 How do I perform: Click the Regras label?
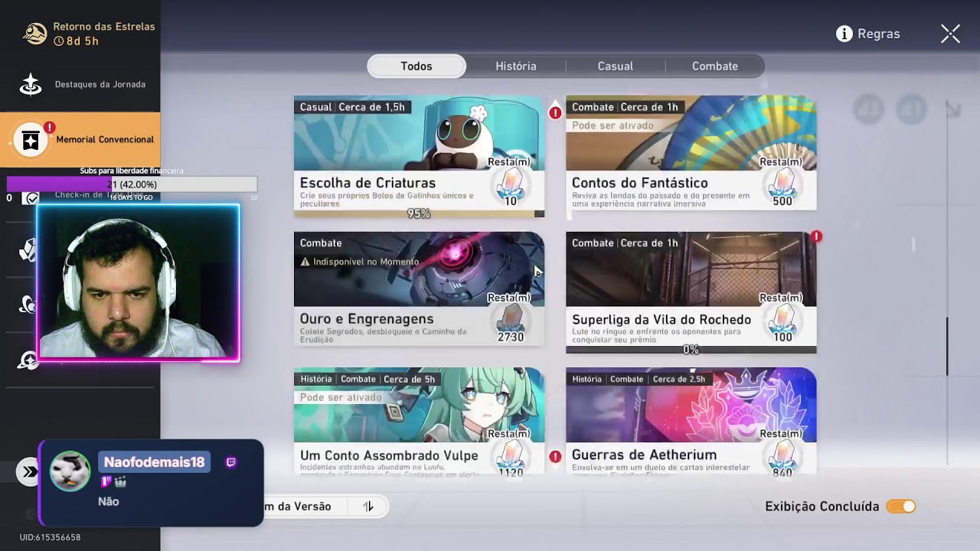coord(879,34)
